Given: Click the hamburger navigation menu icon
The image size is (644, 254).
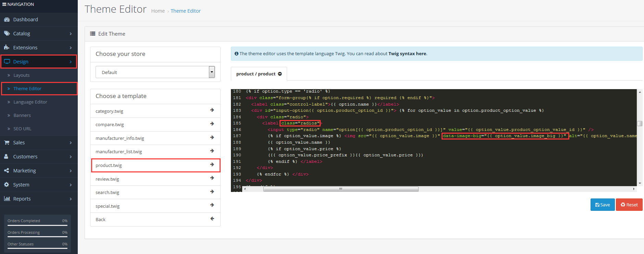Looking at the screenshot, I should pos(4,4).
